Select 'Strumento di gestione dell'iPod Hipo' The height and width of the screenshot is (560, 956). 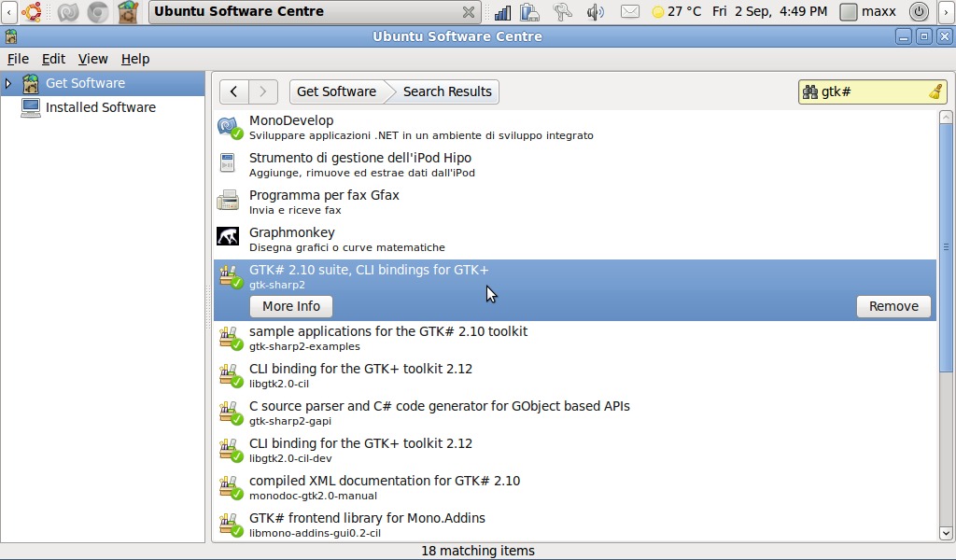(574, 164)
